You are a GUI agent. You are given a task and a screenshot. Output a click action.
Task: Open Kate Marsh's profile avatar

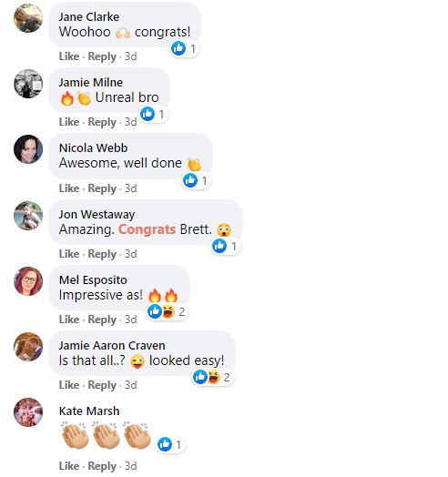(x=28, y=412)
